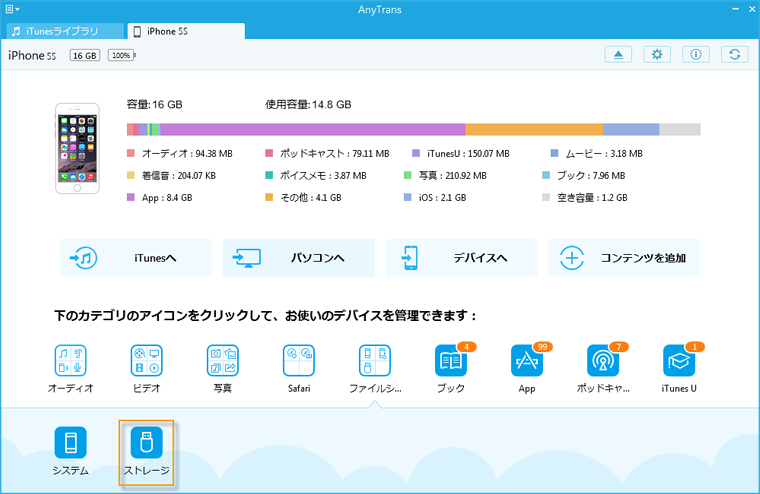
Task: Open the ポッドキャ... category icon
Action: [x=603, y=361]
